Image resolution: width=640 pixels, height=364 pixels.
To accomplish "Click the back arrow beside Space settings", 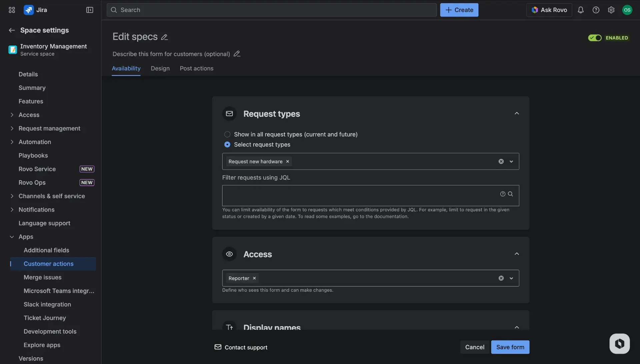I will point(11,30).
